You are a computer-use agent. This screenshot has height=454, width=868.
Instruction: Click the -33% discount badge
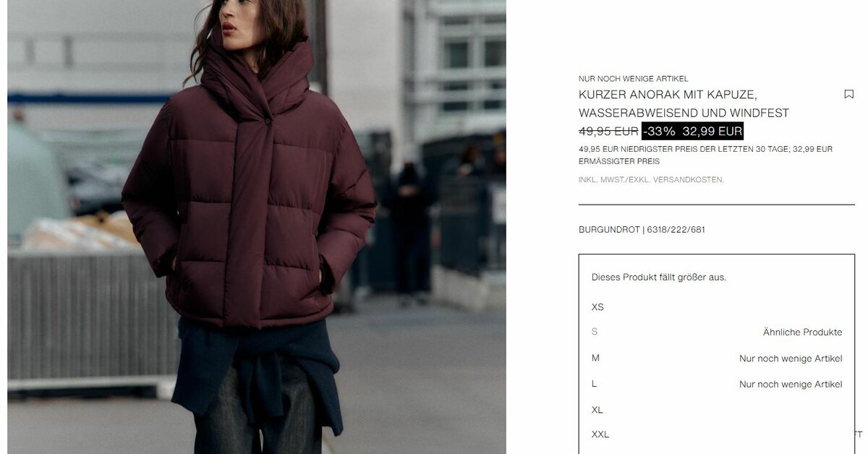tap(660, 131)
